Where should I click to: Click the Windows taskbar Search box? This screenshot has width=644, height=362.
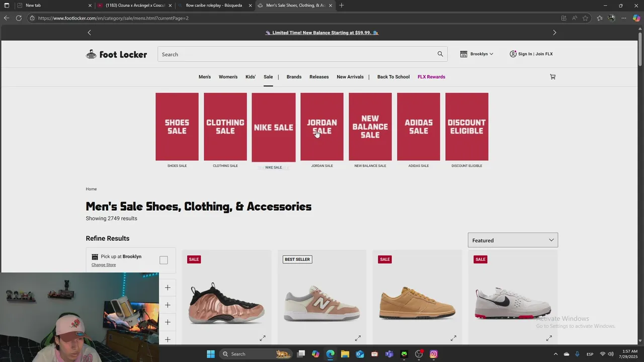coord(257,354)
